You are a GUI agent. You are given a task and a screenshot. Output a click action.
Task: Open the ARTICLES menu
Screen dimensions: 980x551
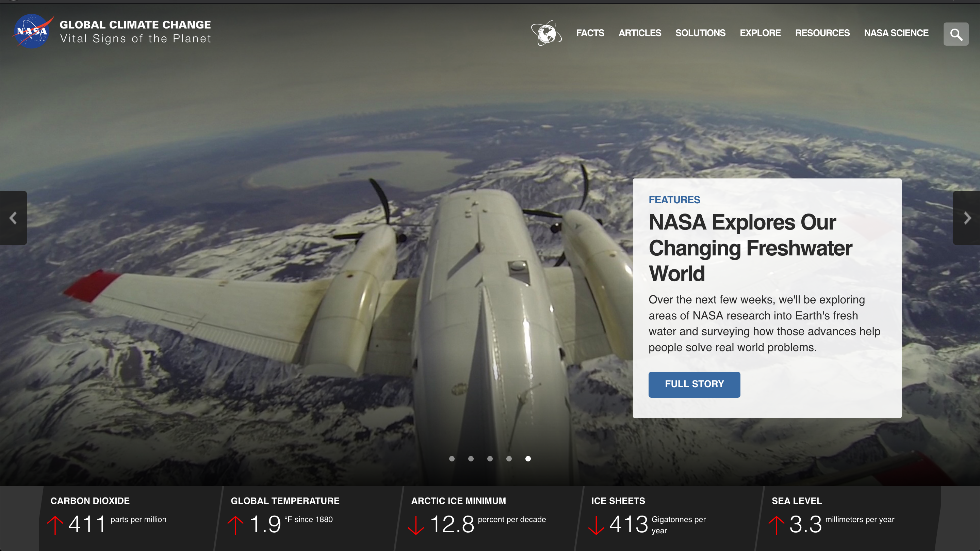coord(640,33)
